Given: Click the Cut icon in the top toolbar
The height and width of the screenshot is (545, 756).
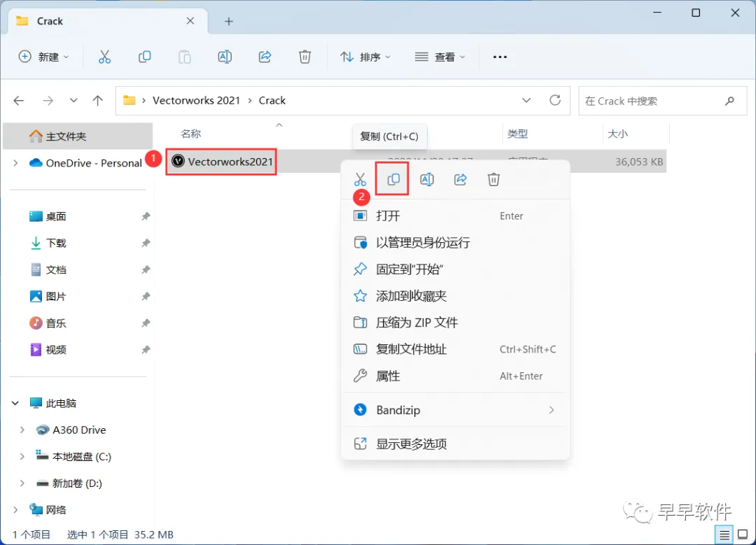Looking at the screenshot, I should point(104,57).
